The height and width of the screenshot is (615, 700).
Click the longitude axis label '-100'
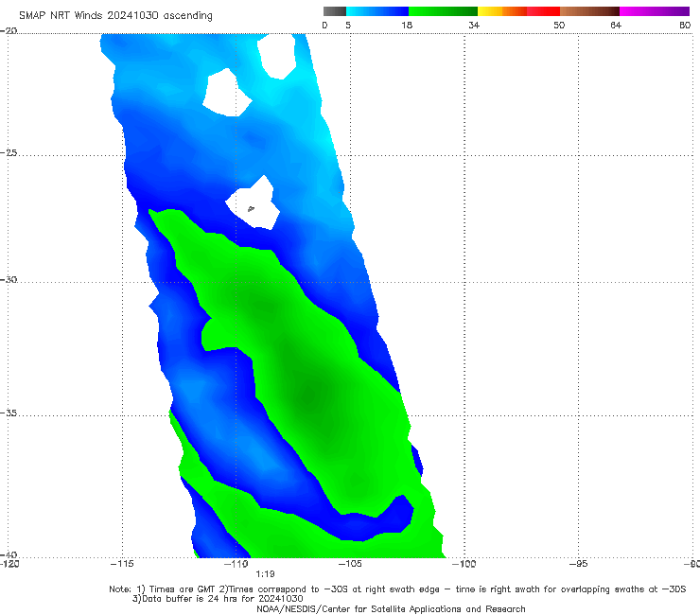[x=464, y=564]
